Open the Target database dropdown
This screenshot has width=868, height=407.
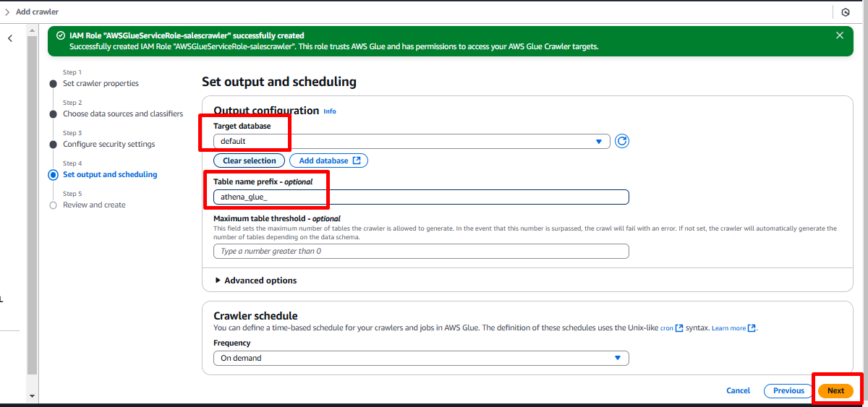click(x=411, y=142)
